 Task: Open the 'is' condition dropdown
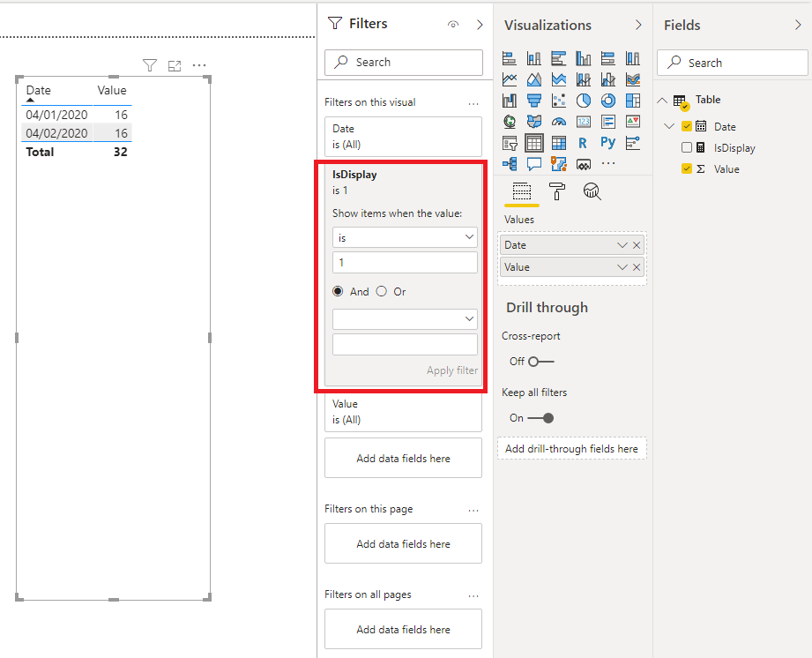(x=405, y=237)
